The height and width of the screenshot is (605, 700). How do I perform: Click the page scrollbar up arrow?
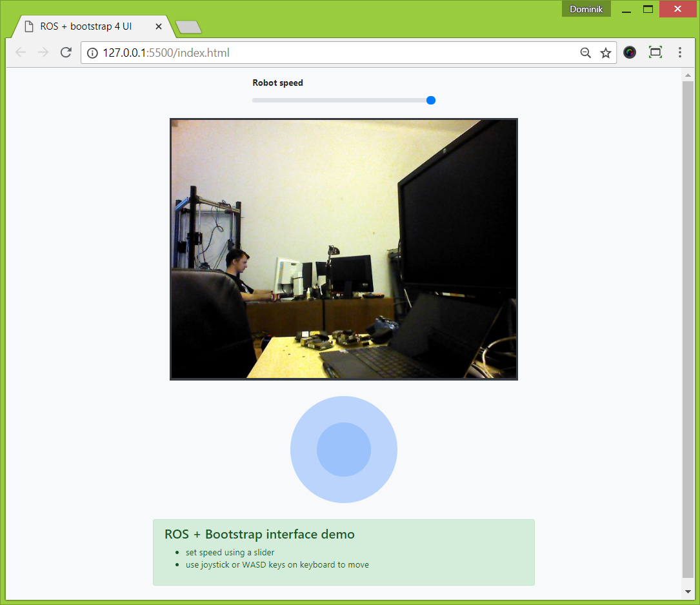[x=688, y=75]
